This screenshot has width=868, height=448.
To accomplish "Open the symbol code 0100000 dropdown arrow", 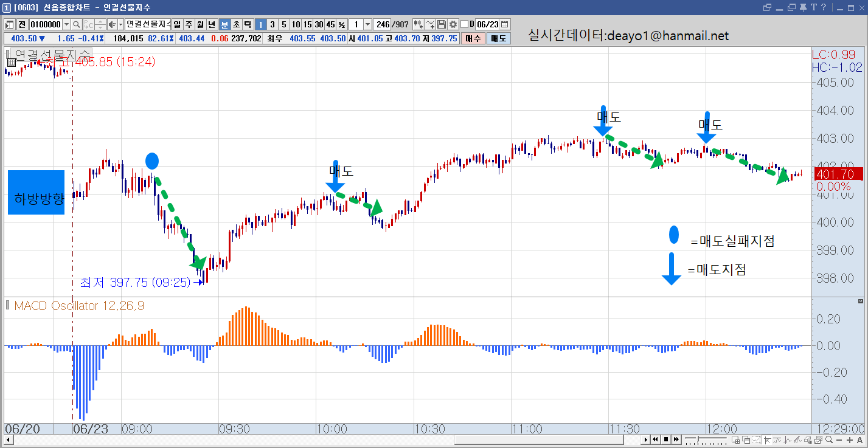I will (x=66, y=24).
